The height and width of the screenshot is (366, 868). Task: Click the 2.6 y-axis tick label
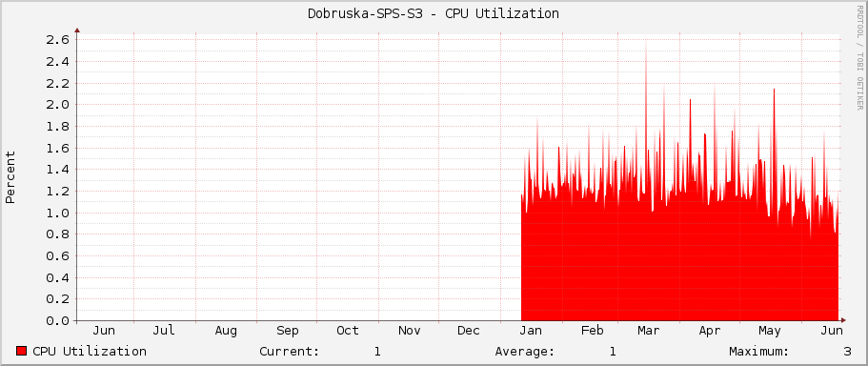(57, 40)
